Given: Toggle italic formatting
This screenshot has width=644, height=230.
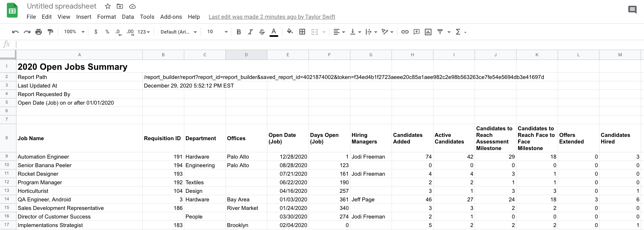Looking at the screenshot, I should [x=250, y=32].
